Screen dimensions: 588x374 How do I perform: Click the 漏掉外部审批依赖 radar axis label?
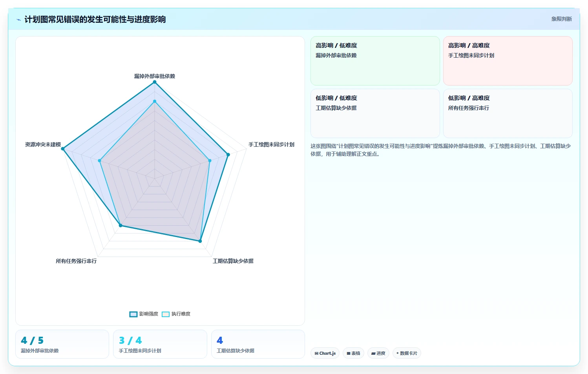click(155, 76)
